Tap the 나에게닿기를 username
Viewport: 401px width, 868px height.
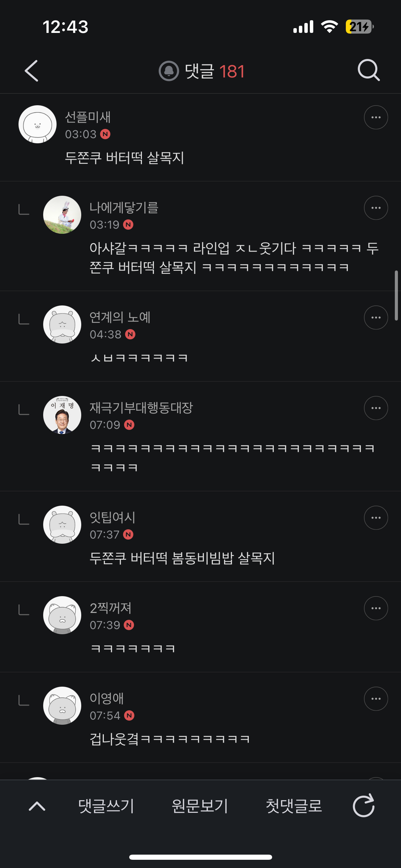point(124,208)
